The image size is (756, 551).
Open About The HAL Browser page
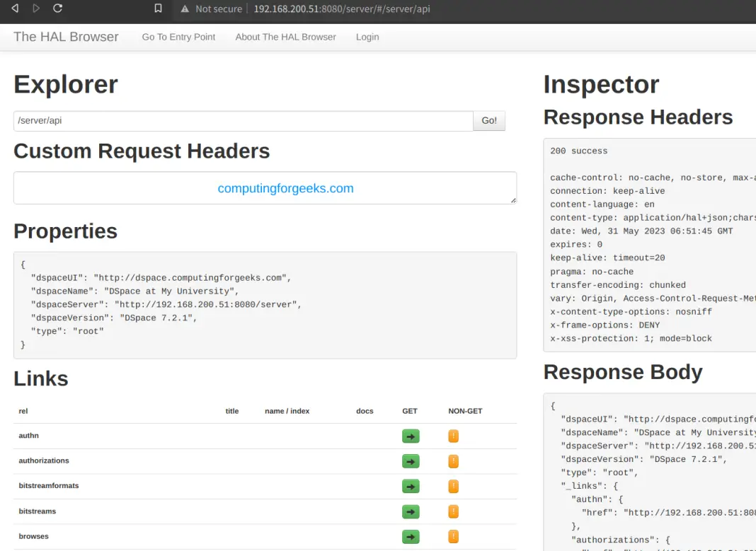[285, 37]
